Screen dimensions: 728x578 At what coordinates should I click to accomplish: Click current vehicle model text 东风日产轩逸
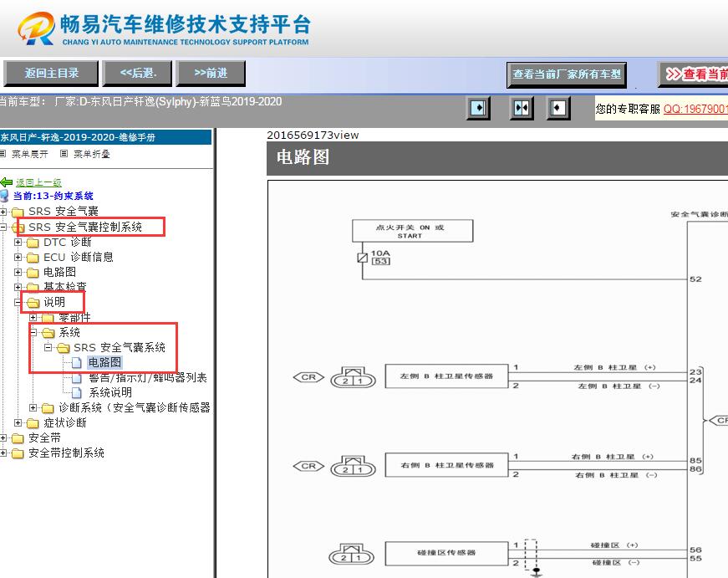coord(168,101)
